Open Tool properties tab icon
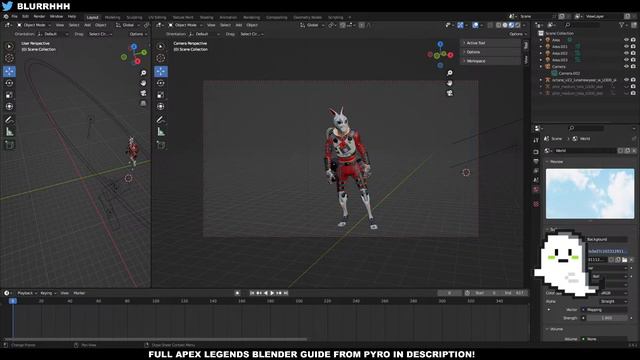The width and height of the screenshot is (640, 360). pos(536,140)
